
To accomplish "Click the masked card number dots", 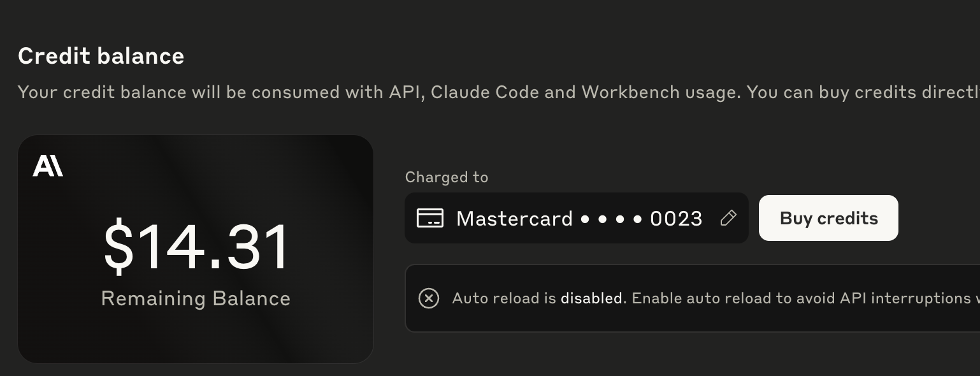I will 611,219.
